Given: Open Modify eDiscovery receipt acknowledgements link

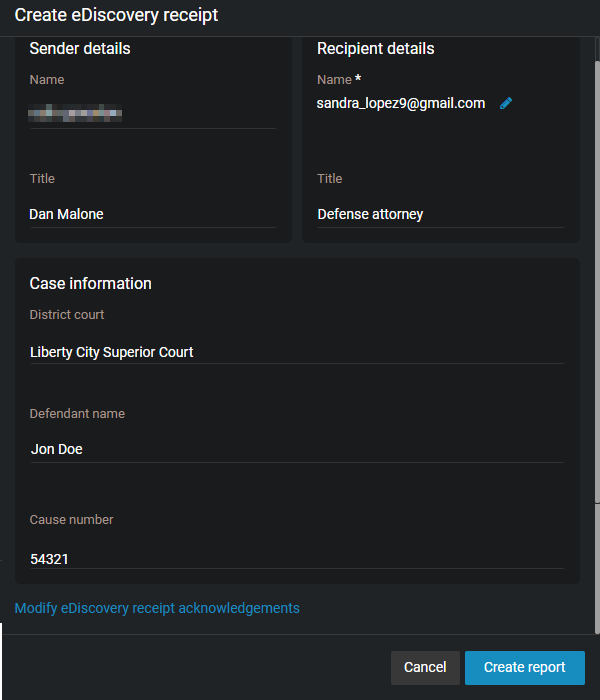Looking at the screenshot, I should [157, 608].
